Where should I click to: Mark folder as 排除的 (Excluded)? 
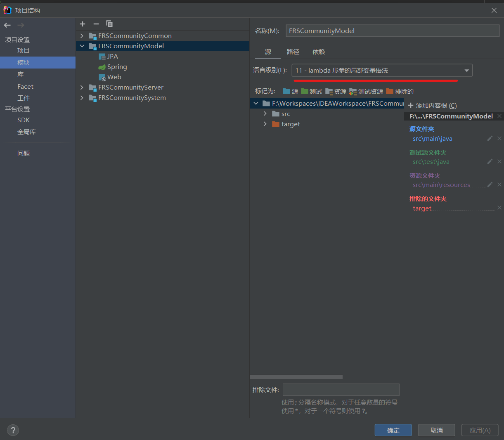point(400,91)
